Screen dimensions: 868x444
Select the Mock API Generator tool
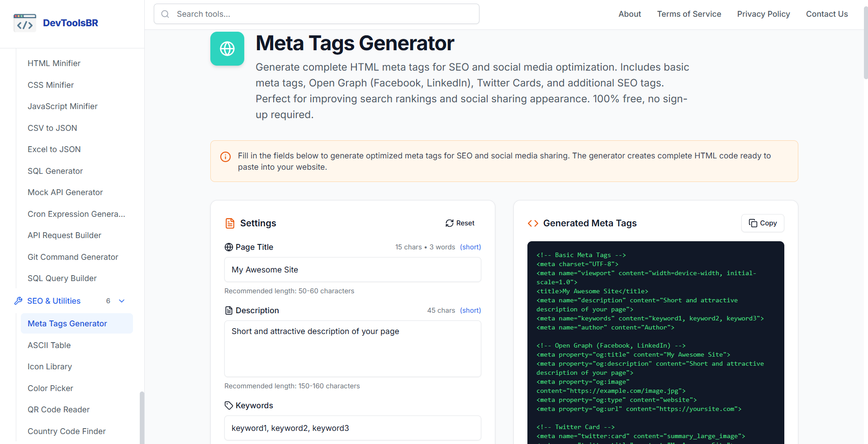(65, 192)
